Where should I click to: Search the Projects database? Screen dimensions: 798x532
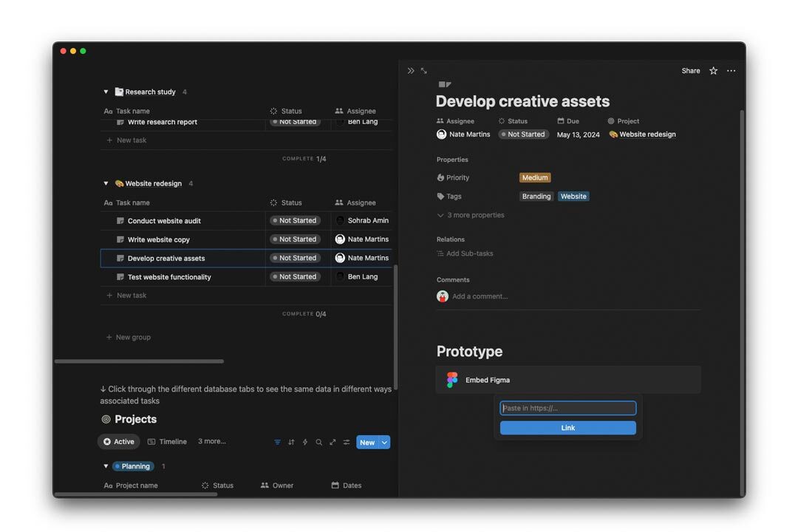[x=319, y=443]
